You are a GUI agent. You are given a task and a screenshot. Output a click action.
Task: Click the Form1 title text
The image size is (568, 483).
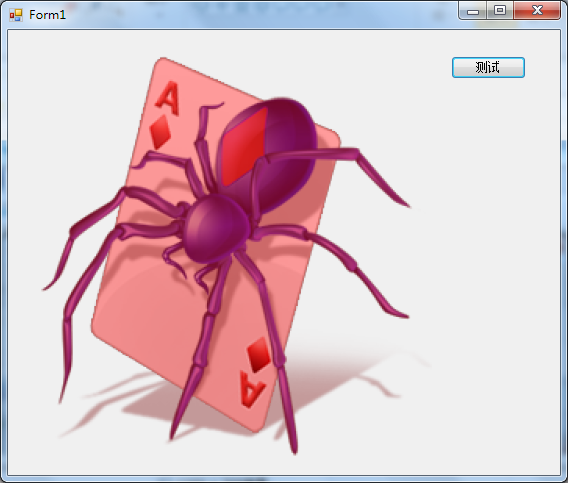pos(47,15)
